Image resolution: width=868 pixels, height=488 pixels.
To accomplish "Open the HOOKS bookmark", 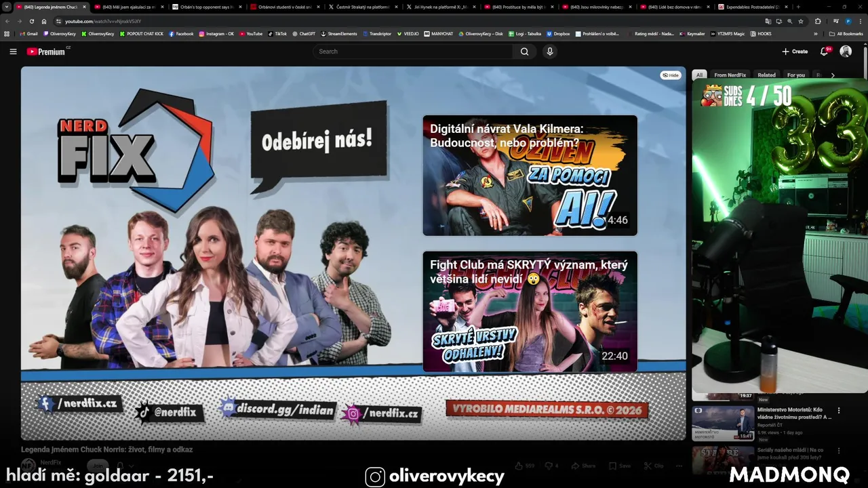I will [761, 33].
